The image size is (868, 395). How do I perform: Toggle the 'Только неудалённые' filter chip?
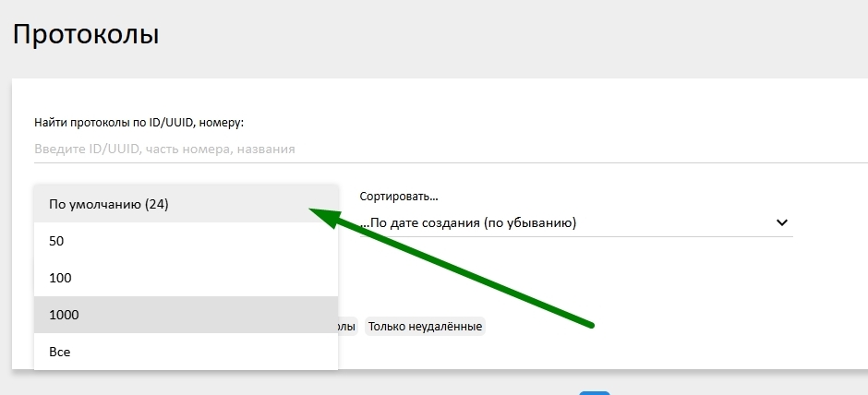(425, 327)
